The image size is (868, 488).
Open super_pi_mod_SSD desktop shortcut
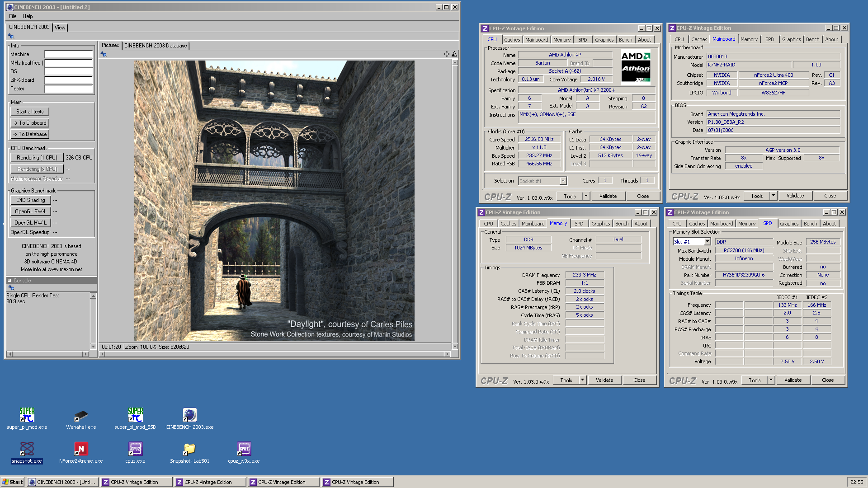(135, 418)
